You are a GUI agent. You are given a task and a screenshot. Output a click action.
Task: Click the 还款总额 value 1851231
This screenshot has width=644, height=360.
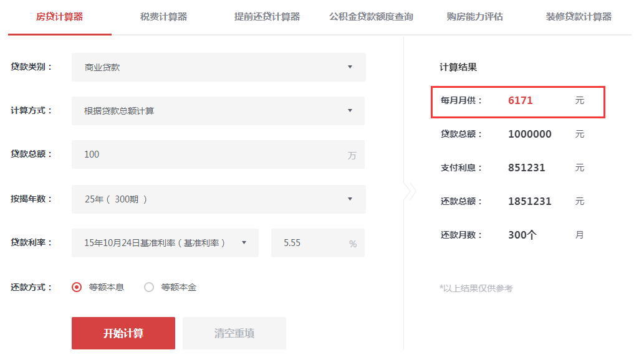pyautogui.click(x=530, y=201)
